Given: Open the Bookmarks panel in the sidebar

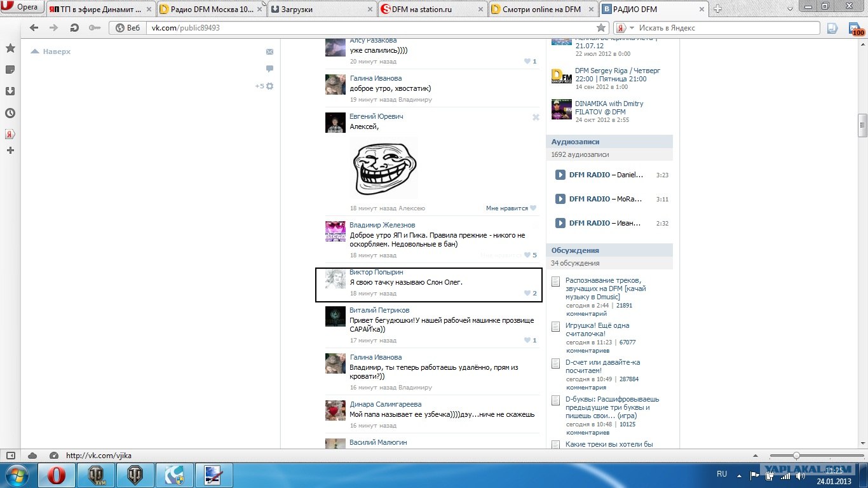Looking at the screenshot, I should point(10,48).
